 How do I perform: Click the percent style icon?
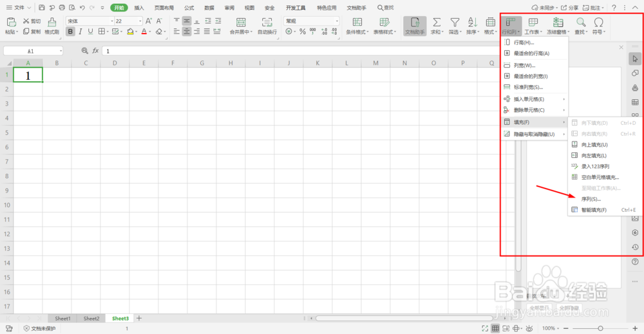tap(302, 31)
